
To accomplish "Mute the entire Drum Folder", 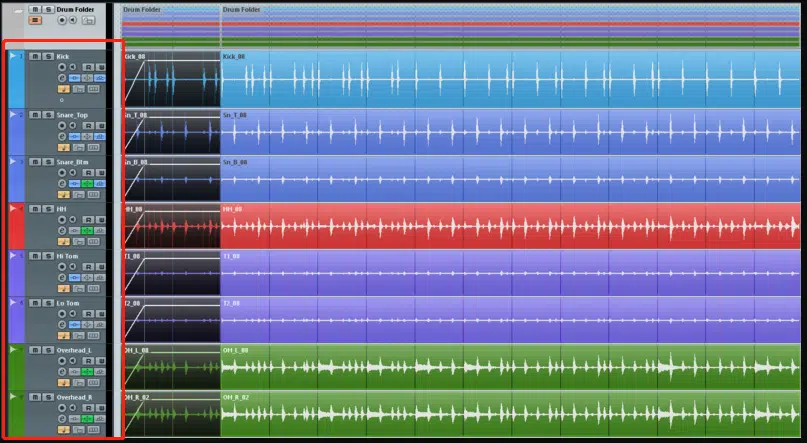I will coord(34,9).
